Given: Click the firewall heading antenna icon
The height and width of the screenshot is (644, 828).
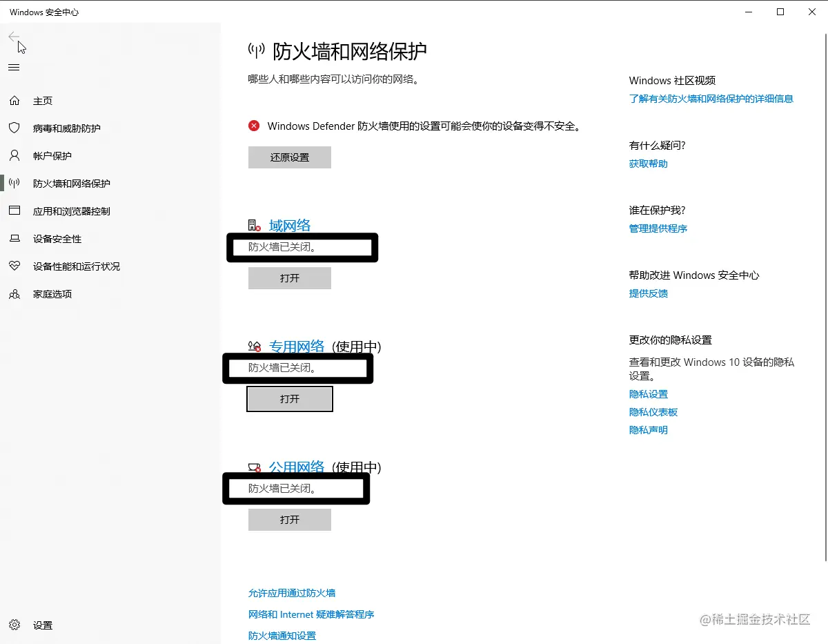Looking at the screenshot, I should (257, 50).
